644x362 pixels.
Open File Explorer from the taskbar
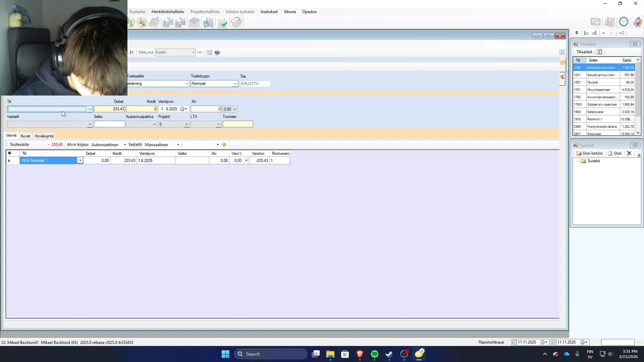(330, 354)
